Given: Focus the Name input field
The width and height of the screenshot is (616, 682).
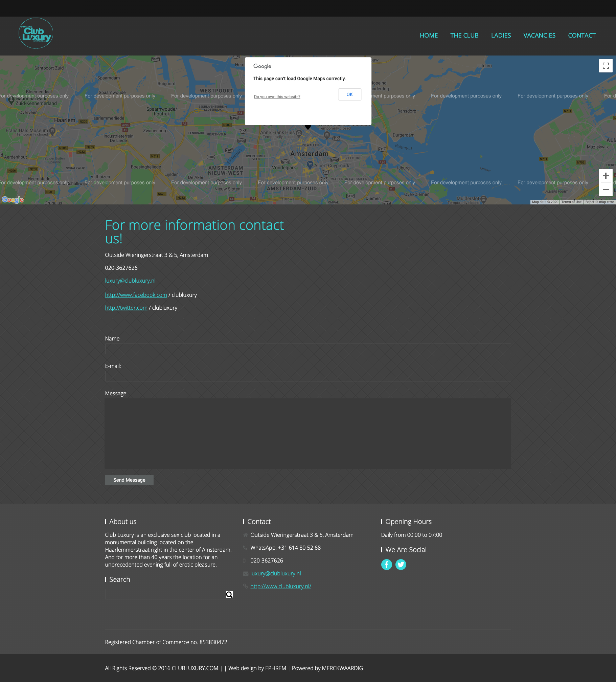Looking at the screenshot, I should point(308,349).
